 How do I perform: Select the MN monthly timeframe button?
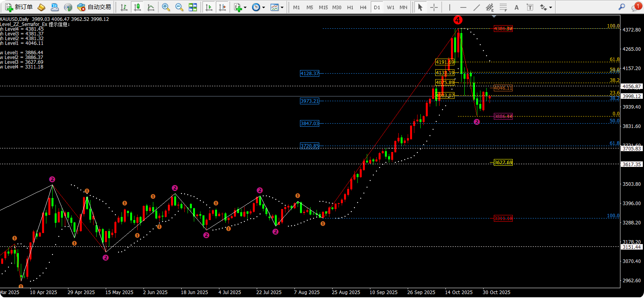point(403,7)
